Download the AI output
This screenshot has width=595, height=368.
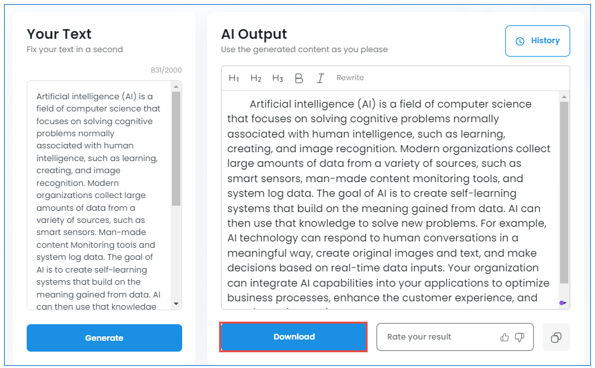pyautogui.click(x=293, y=337)
